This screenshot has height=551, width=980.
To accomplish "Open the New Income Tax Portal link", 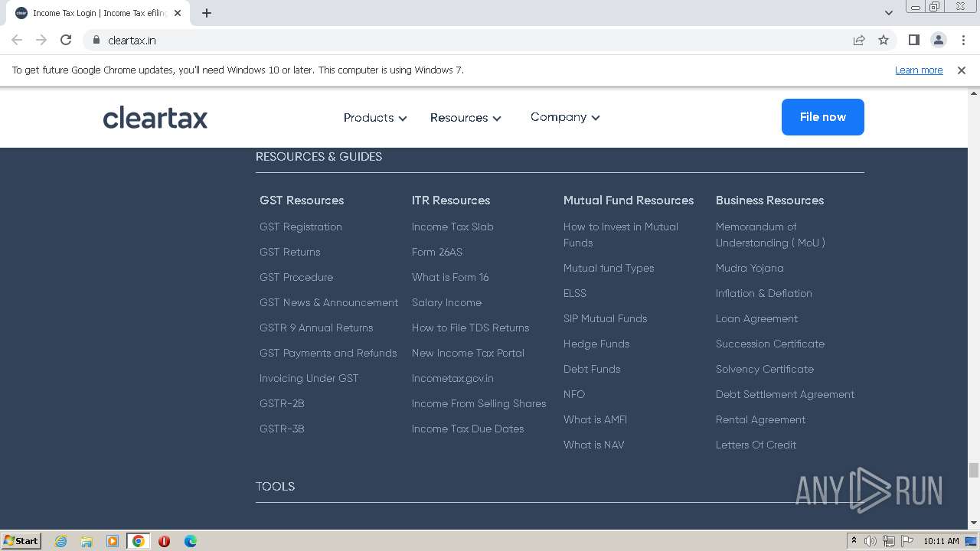I will pos(468,353).
